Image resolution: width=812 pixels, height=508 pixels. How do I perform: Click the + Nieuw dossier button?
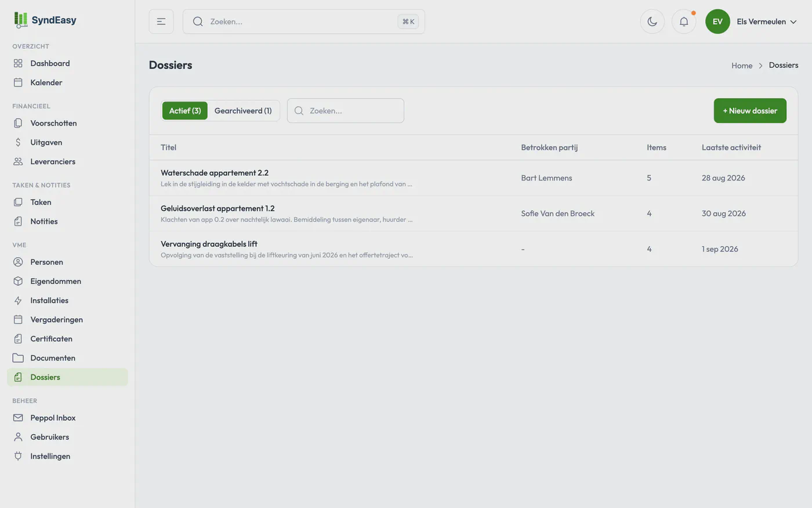[x=750, y=110]
